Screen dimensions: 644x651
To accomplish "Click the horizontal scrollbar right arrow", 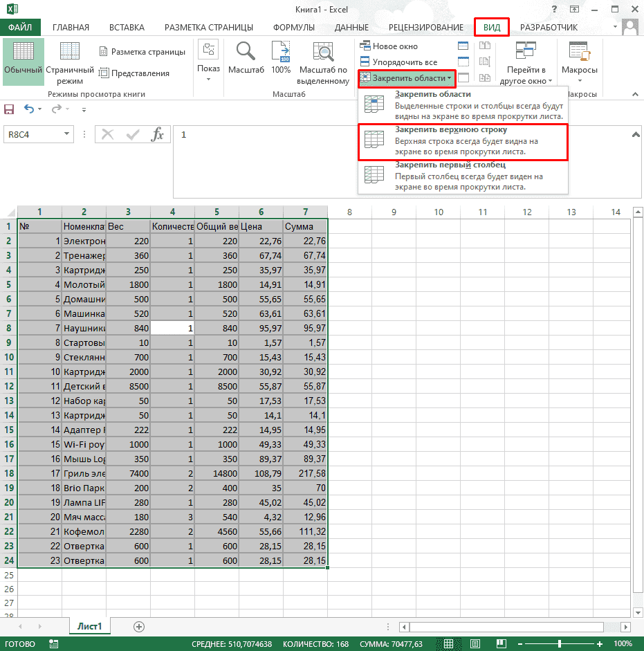I will (x=626, y=627).
